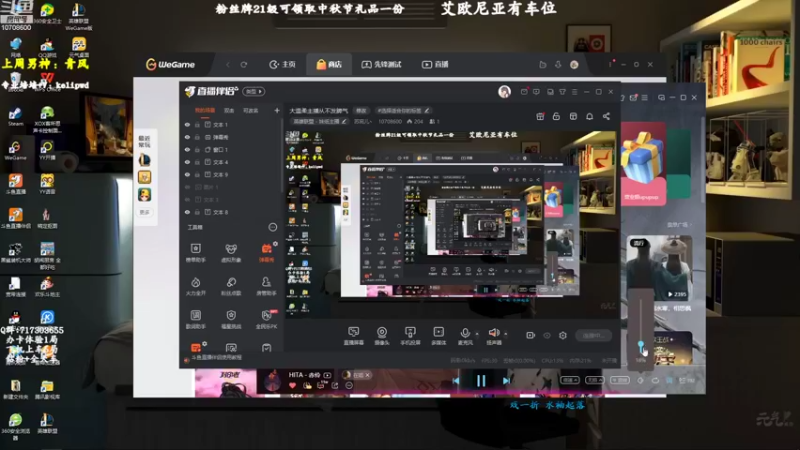Click the lock icon in stream toolbar

coord(556,116)
